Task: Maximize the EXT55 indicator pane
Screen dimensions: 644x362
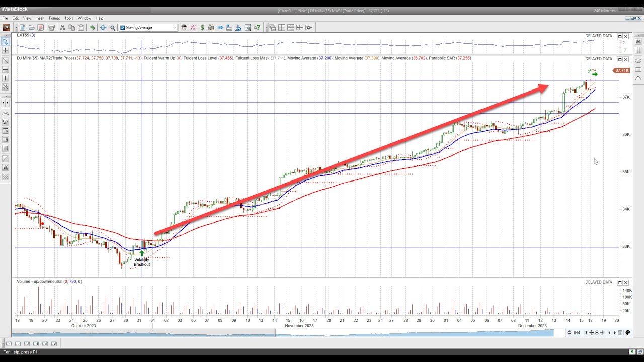Action: pyautogui.click(x=620, y=36)
